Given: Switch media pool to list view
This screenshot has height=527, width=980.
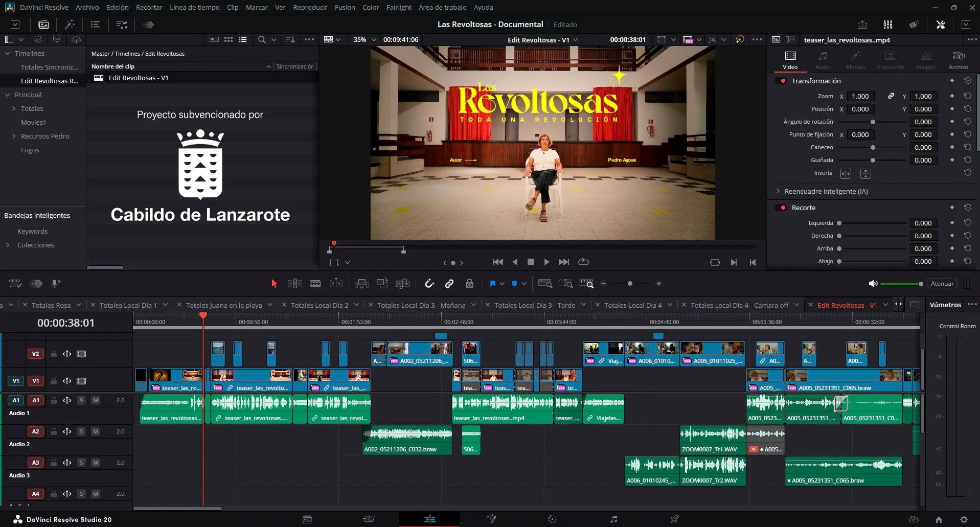Looking at the screenshot, I should [243, 39].
